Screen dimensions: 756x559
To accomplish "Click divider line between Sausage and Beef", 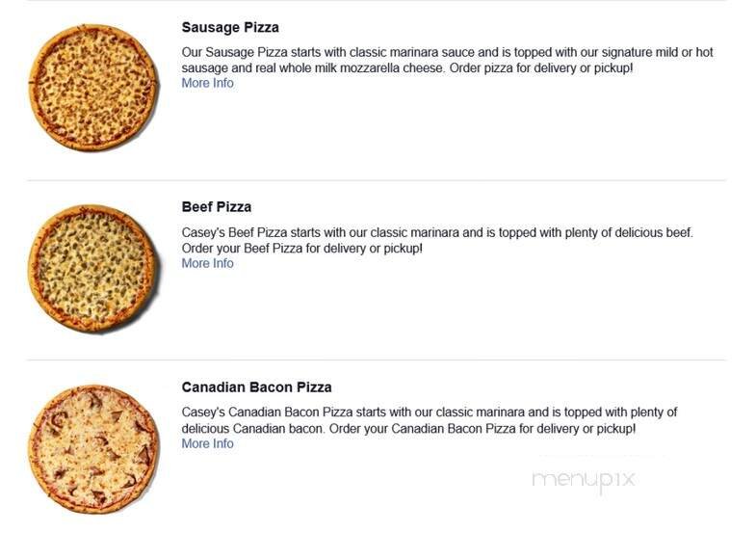I will point(376,180).
